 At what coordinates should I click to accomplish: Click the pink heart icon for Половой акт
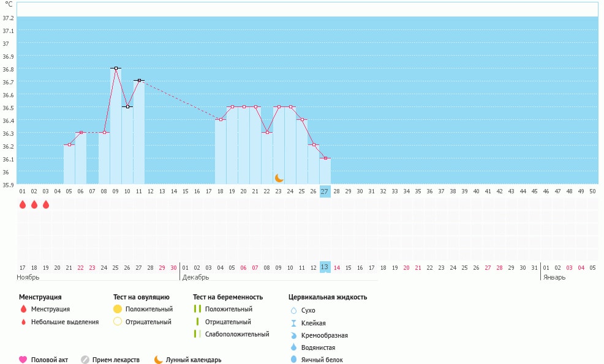point(23,360)
